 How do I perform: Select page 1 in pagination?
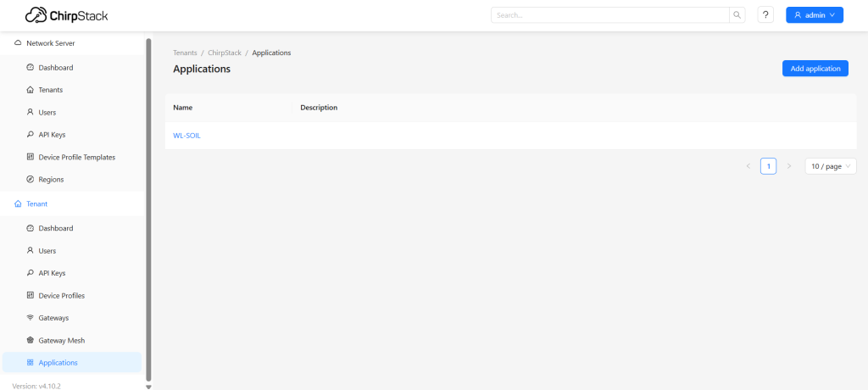[768, 166]
